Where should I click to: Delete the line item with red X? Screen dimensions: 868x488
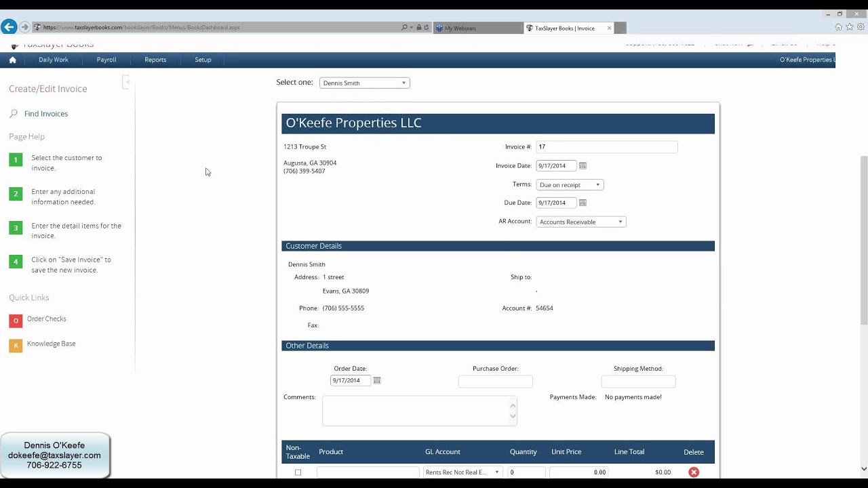coord(694,472)
